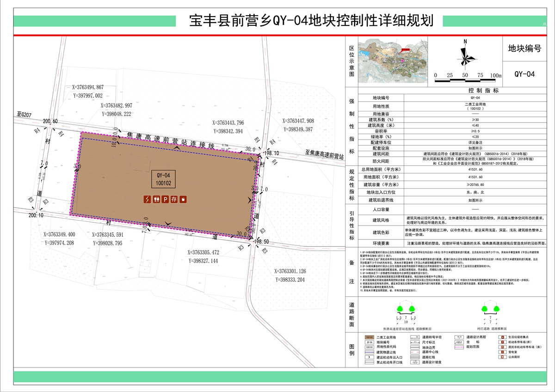Click the 机动车停车场 legend icon
Screen dimensions: 555x392
[501, 343]
